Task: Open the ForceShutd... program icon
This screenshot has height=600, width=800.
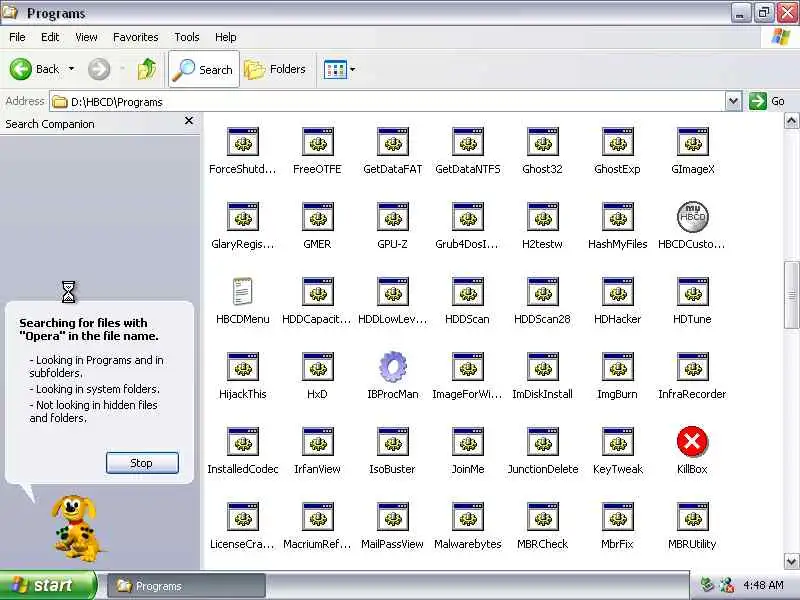Action: [x=243, y=141]
